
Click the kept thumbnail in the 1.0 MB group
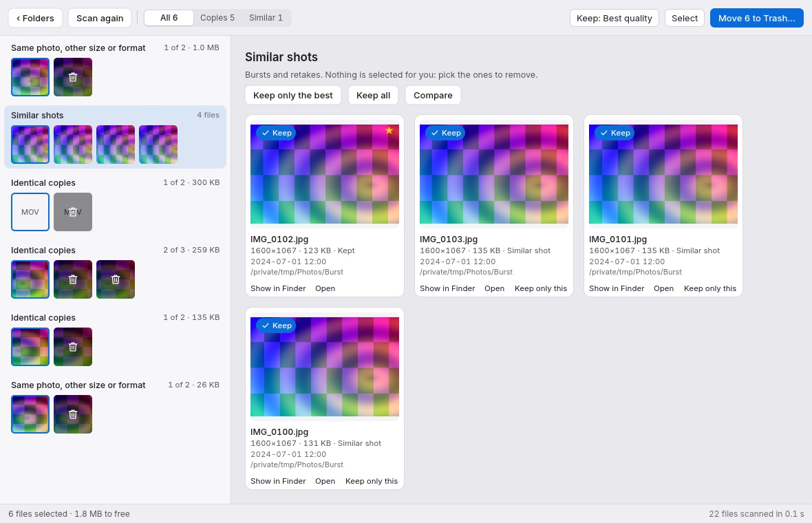point(30,77)
